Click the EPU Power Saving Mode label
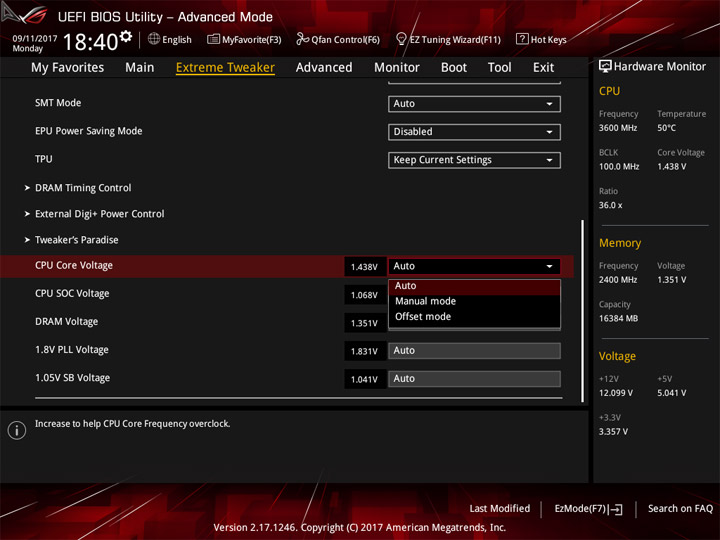 point(89,131)
